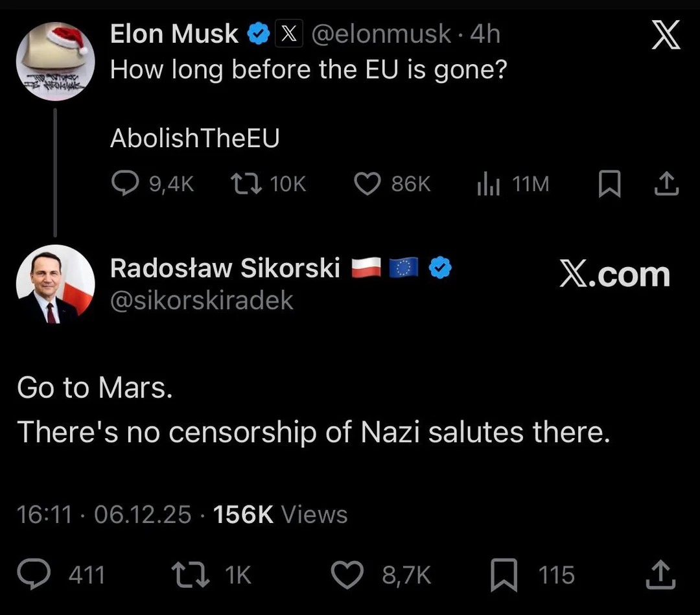Like Sikorski's reply
This screenshot has width=700, height=615.
click(x=347, y=574)
